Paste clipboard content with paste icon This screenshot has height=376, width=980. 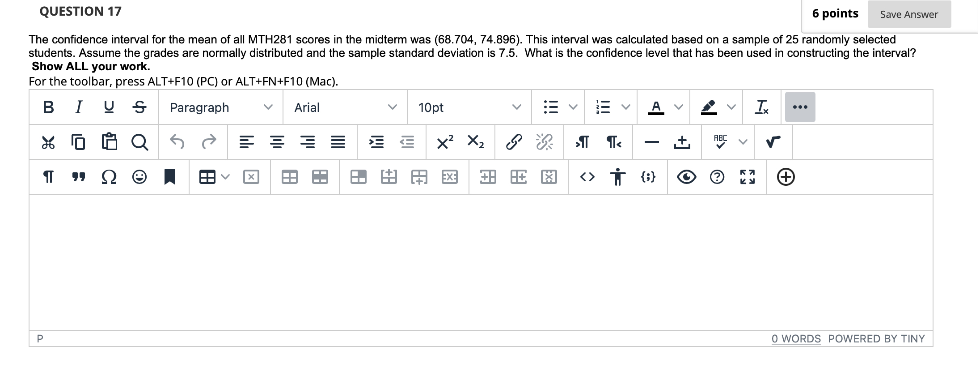pos(109,142)
